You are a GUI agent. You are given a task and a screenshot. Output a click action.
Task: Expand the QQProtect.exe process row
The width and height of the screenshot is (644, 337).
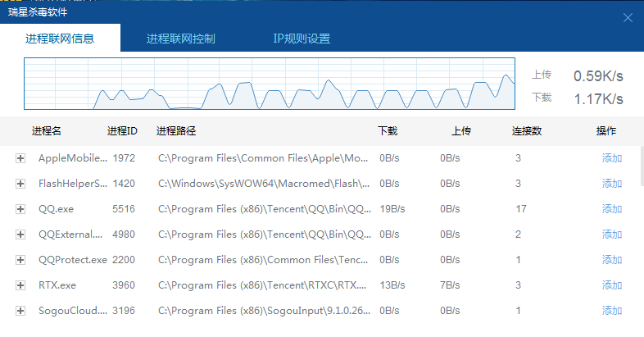click(20, 260)
